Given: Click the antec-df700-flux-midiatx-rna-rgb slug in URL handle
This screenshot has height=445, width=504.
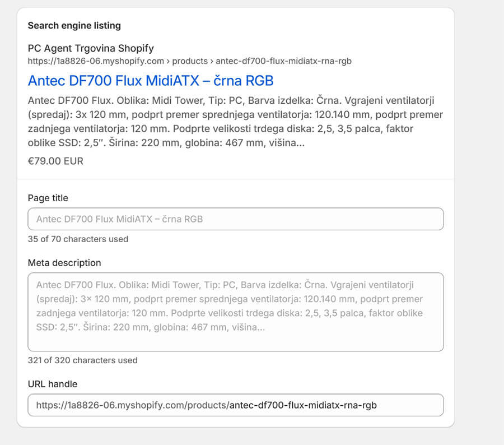Looking at the screenshot, I should [x=303, y=405].
